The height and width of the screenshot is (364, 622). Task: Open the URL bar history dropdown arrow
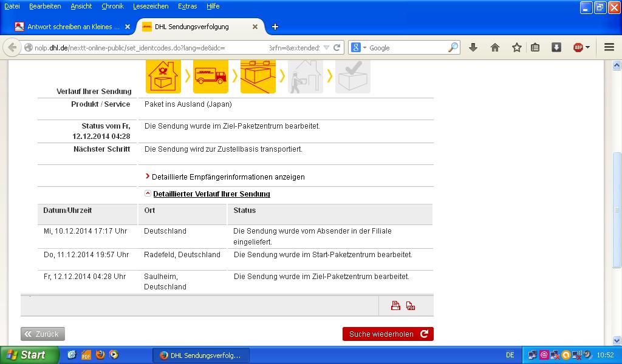326,47
